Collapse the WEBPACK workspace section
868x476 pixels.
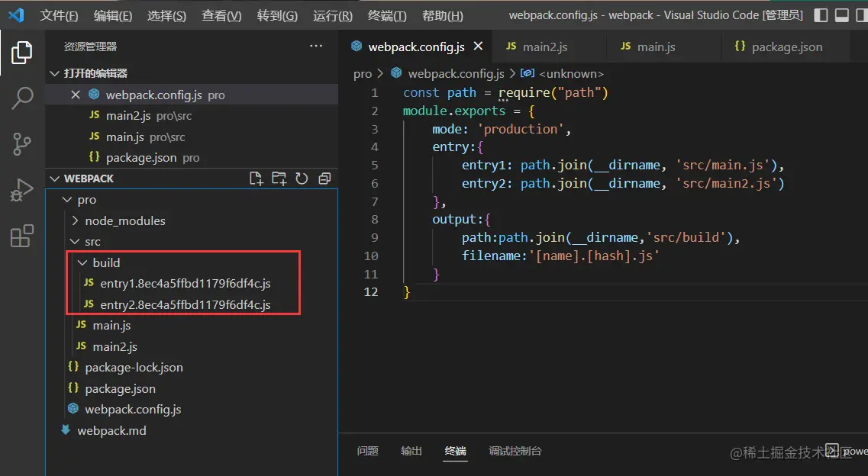54,178
